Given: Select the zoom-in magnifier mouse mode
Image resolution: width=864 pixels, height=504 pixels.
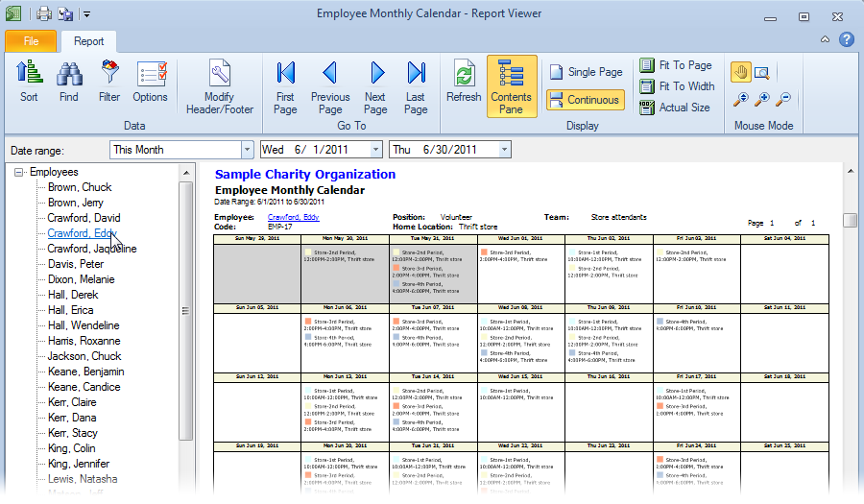Looking at the screenshot, I should 763,98.
